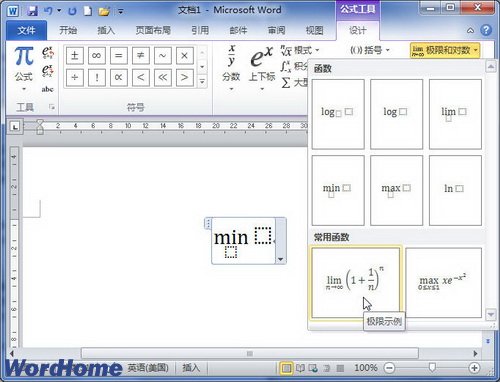Viewport: 500px width, 382px height.
Task: Switch to the 引用 References tab
Action: click(x=200, y=31)
